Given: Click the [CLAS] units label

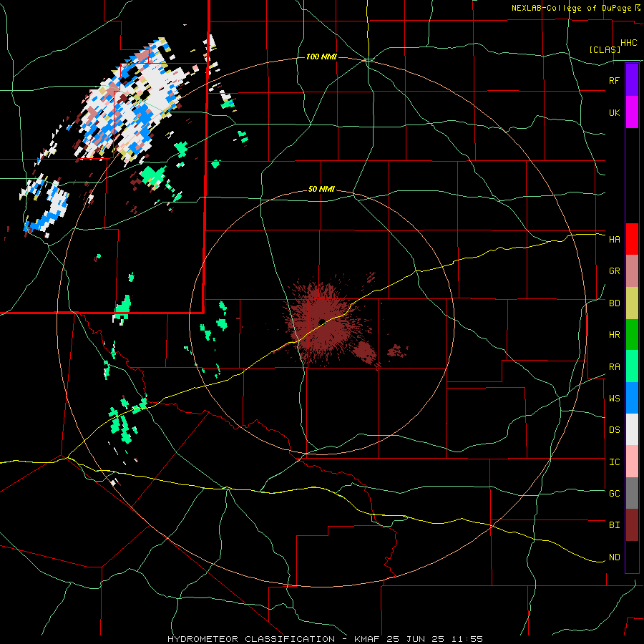Looking at the screenshot, I should [x=605, y=49].
